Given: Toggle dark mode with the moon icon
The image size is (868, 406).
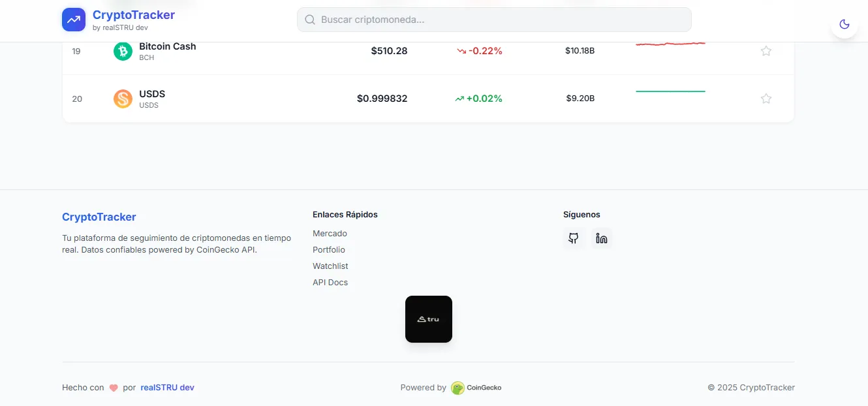Looking at the screenshot, I should point(844,24).
